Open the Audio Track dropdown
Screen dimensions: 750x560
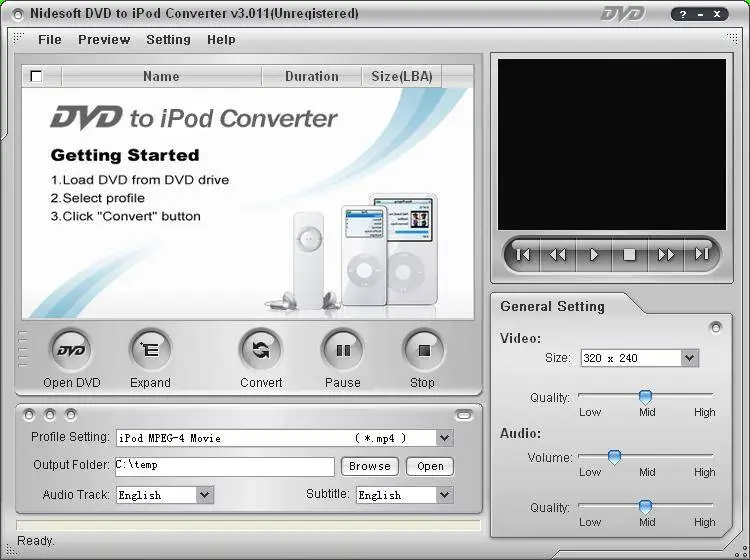pos(205,494)
